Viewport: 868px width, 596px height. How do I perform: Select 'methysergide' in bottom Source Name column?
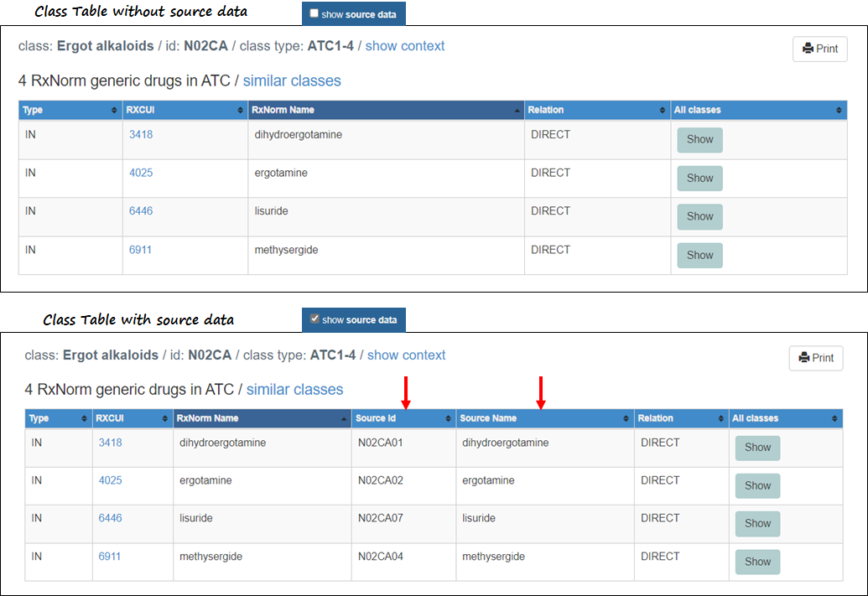coord(493,556)
